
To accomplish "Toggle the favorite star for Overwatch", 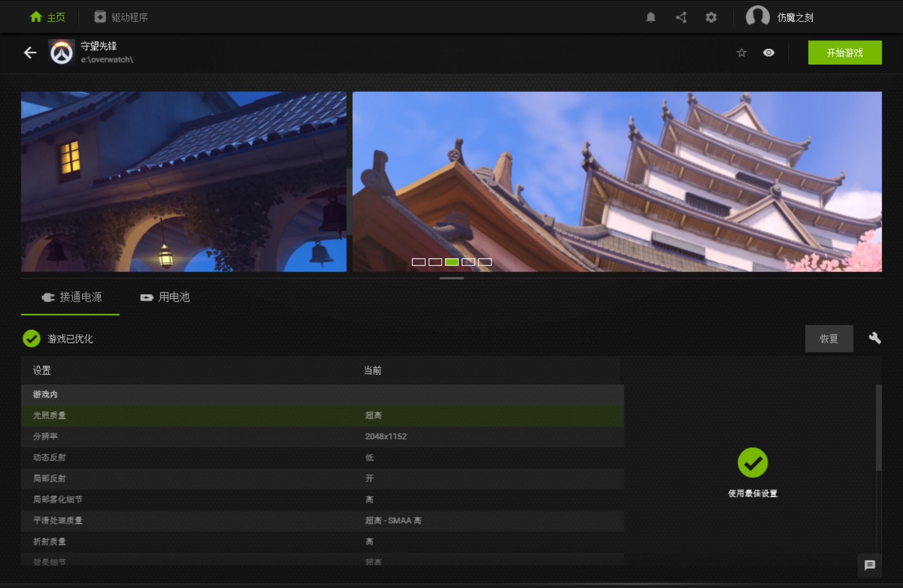I will pos(741,53).
